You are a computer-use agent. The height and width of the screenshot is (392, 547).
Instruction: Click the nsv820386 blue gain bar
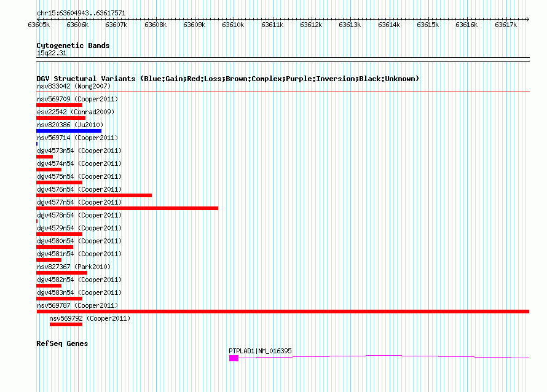(x=69, y=131)
